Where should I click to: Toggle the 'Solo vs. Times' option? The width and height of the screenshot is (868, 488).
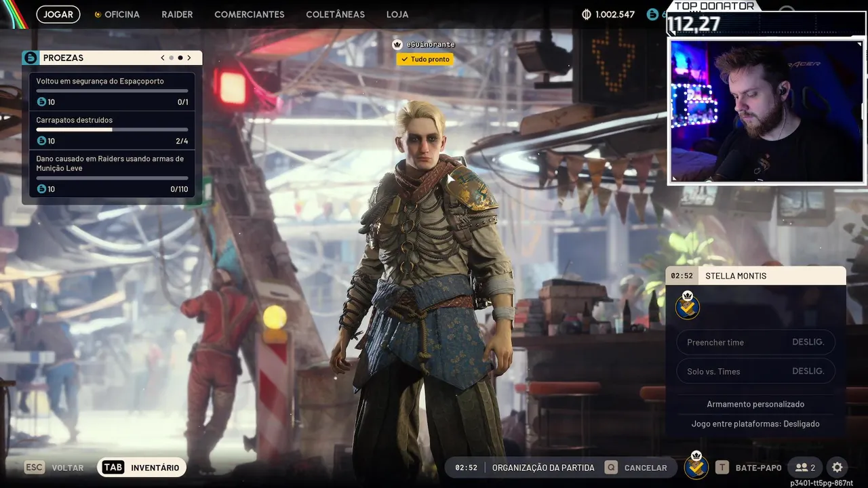coord(755,371)
